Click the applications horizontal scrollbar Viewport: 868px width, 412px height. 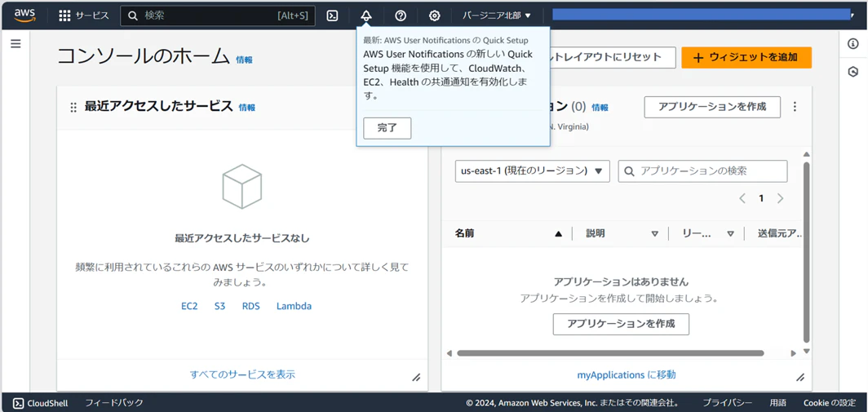coord(610,352)
